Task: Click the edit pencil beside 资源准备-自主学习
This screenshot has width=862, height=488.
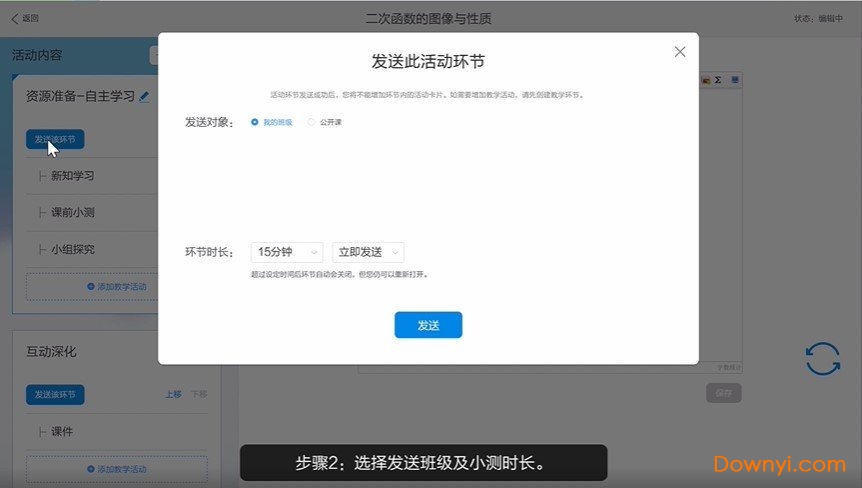Action: (x=144, y=97)
